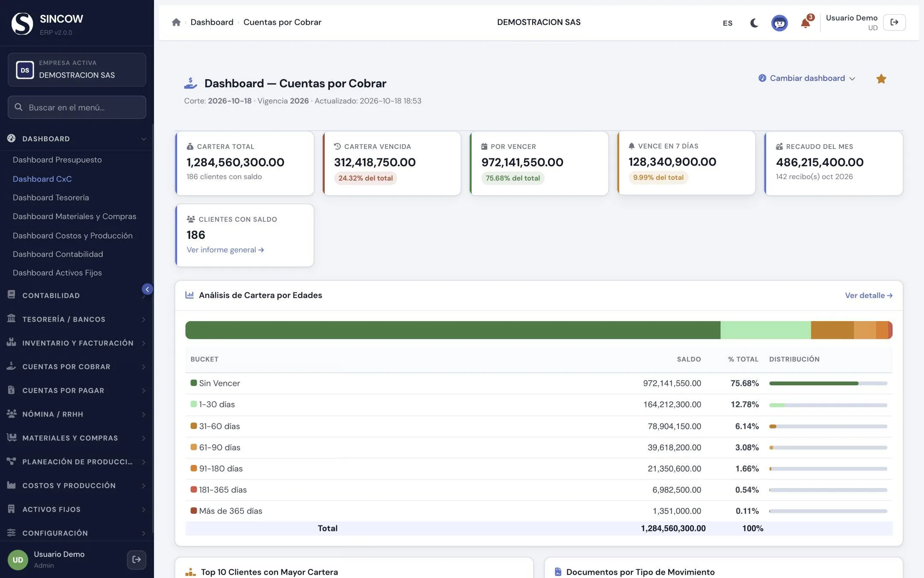Switch language via ES button

[x=727, y=23]
